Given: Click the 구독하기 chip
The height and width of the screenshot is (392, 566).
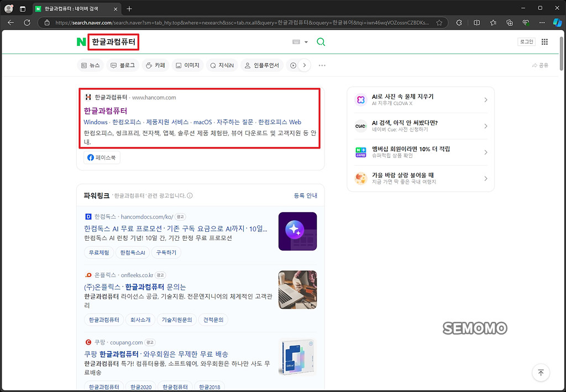Looking at the screenshot, I should 166,252.
